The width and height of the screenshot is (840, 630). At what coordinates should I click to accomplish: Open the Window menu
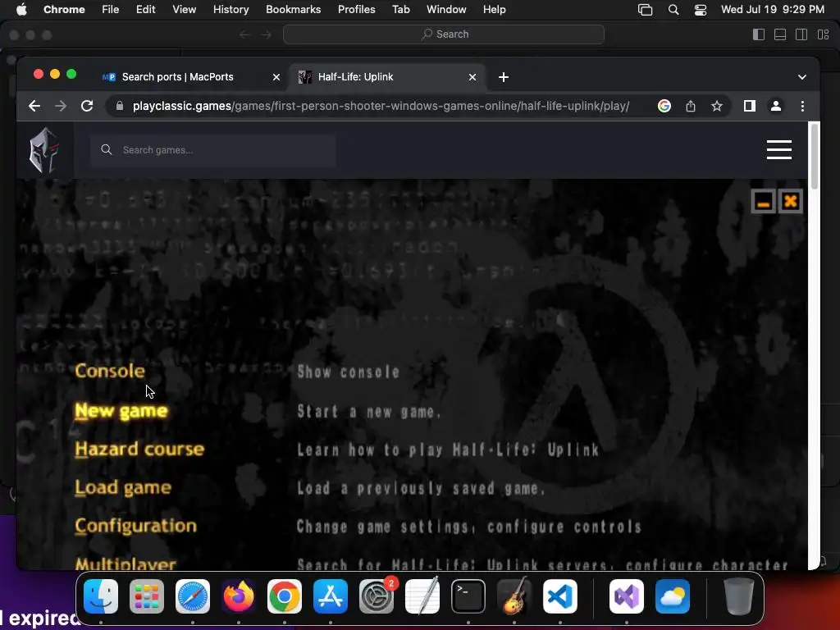(x=446, y=10)
